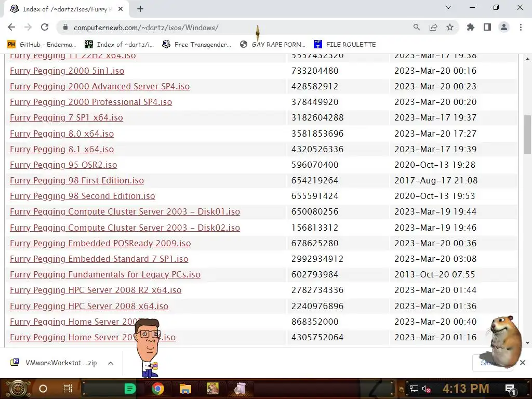Open the Cortana circle on the taskbar

[43, 389]
